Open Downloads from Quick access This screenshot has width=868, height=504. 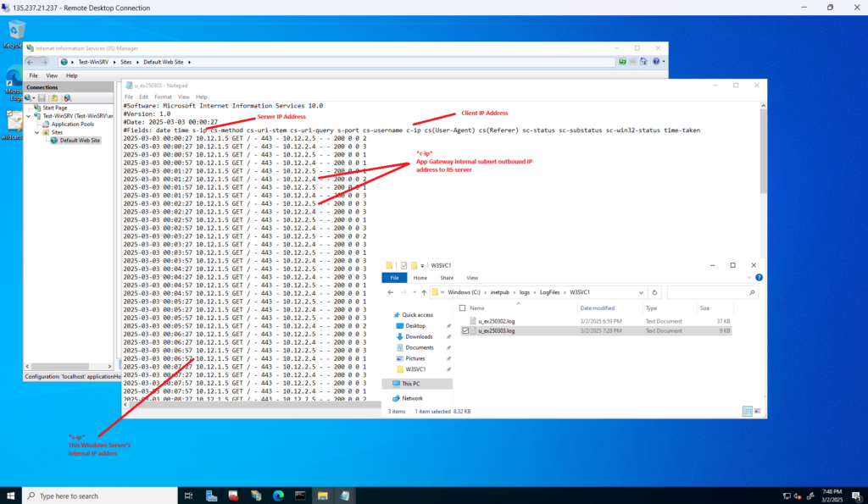click(x=419, y=336)
